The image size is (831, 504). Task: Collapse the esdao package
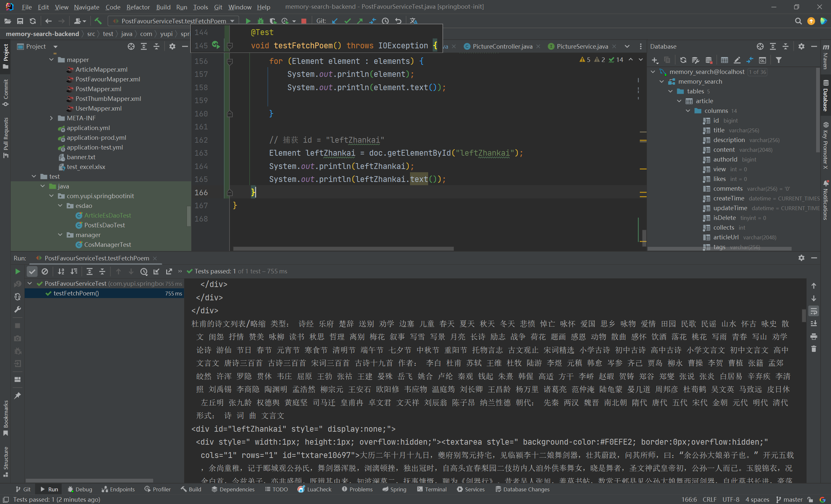tap(60, 206)
